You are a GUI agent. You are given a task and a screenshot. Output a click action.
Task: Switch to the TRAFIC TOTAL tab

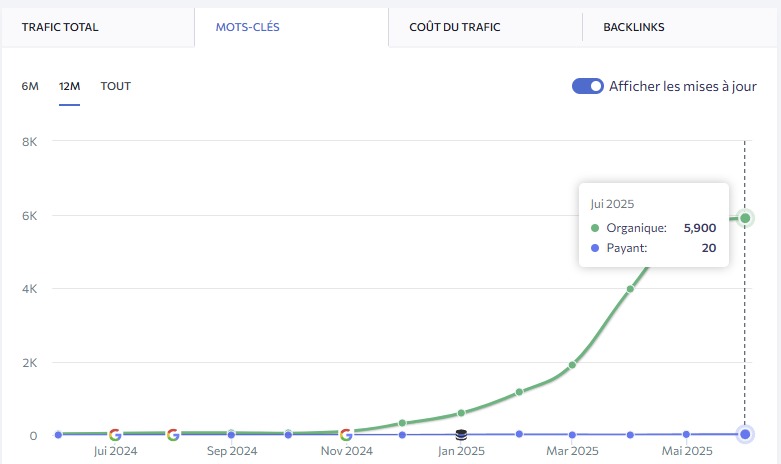(60, 27)
